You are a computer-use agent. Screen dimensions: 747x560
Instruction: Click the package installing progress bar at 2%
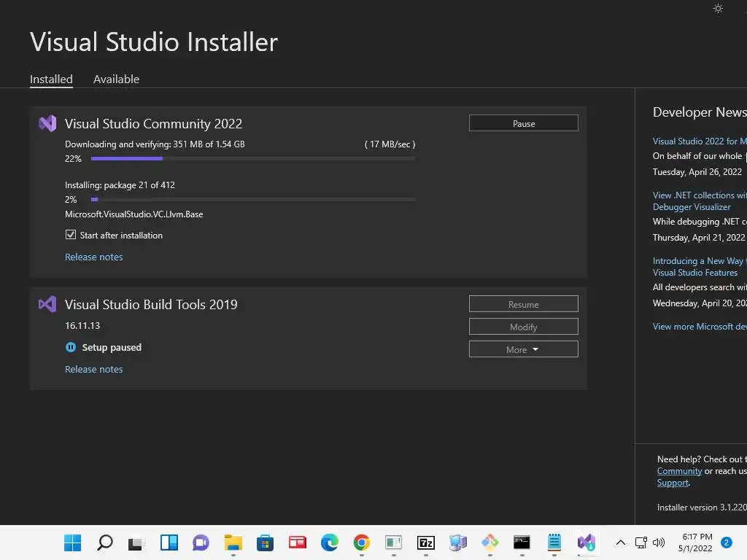tap(253, 200)
